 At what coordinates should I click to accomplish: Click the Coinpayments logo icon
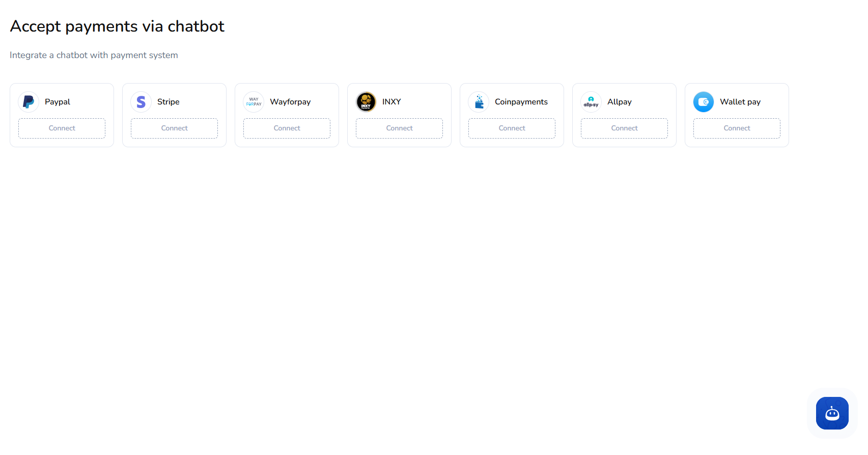click(479, 102)
